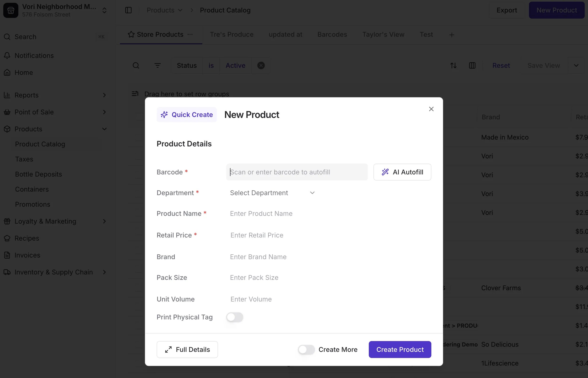The width and height of the screenshot is (588, 378).
Task: Turn on the Create More switch
Action: (x=306, y=350)
